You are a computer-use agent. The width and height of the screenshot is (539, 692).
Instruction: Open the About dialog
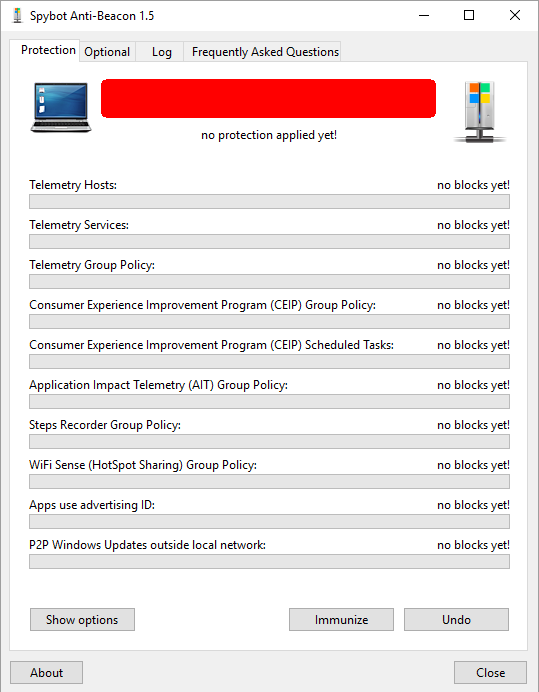pyautogui.click(x=46, y=673)
